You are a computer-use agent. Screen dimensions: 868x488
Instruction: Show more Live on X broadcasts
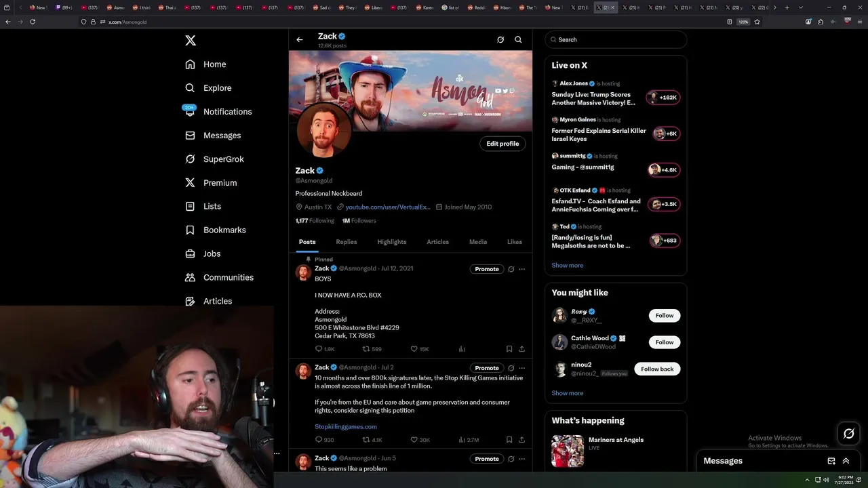click(567, 265)
